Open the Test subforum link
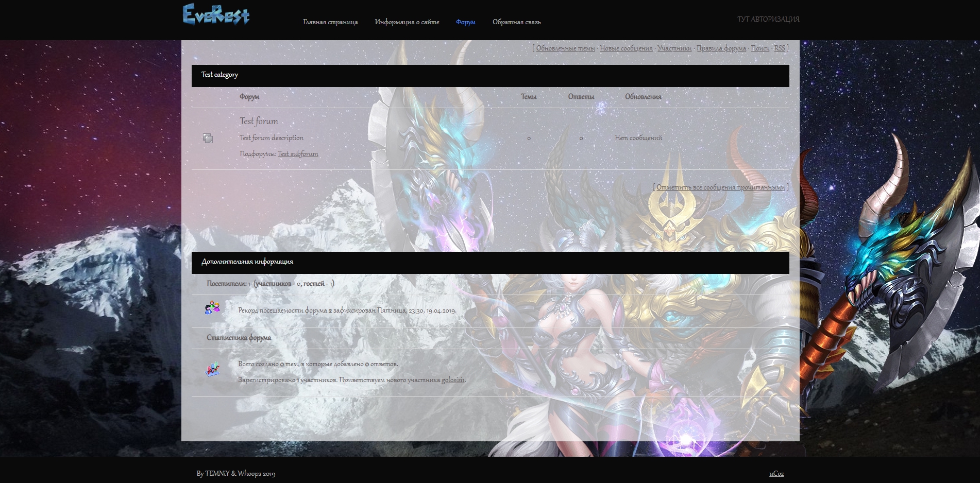The height and width of the screenshot is (483, 980). pos(298,154)
